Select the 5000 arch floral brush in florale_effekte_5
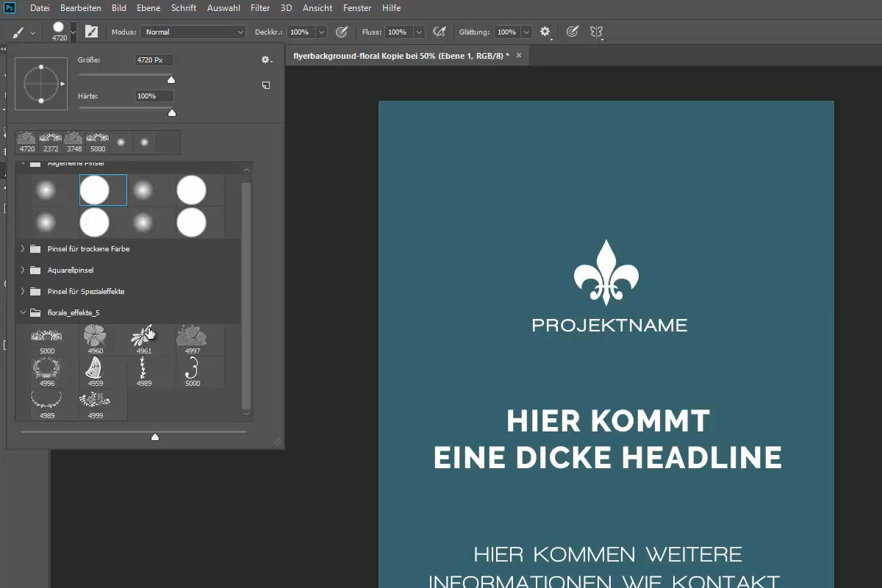Viewport: 882px width, 588px height. [47, 340]
